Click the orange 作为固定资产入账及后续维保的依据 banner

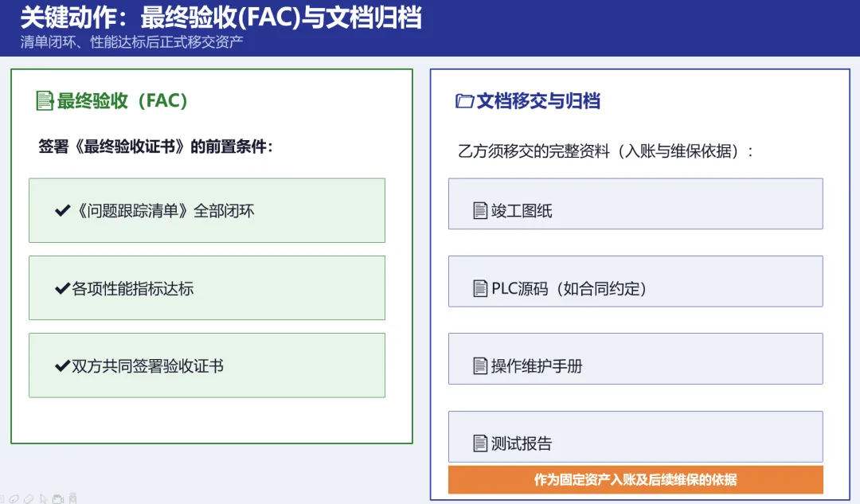635,480
